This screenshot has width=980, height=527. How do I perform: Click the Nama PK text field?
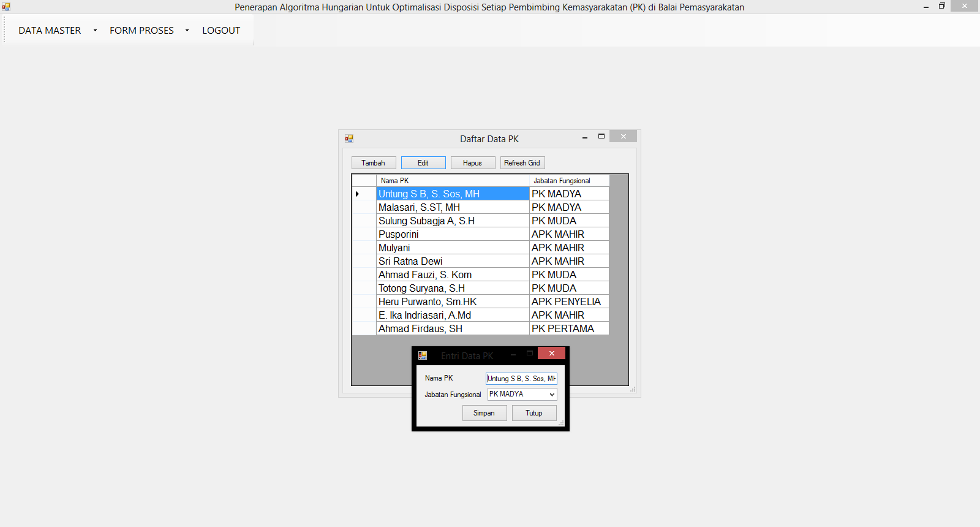pos(521,379)
